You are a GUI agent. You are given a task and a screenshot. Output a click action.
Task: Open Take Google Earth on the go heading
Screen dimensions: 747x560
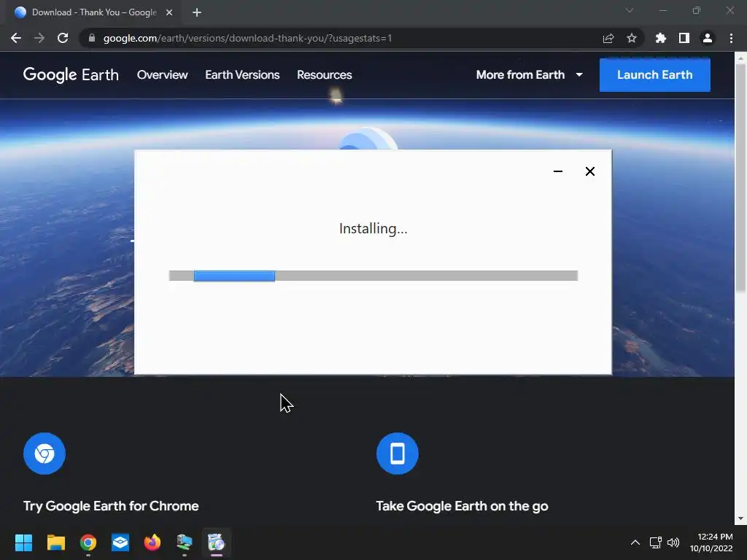(x=462, y=506)
